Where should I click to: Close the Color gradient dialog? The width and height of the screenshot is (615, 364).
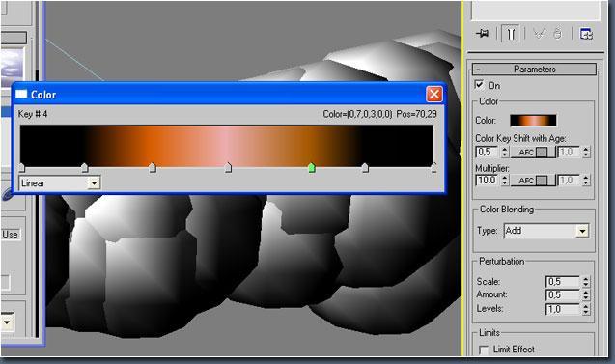tap(434, 95)
